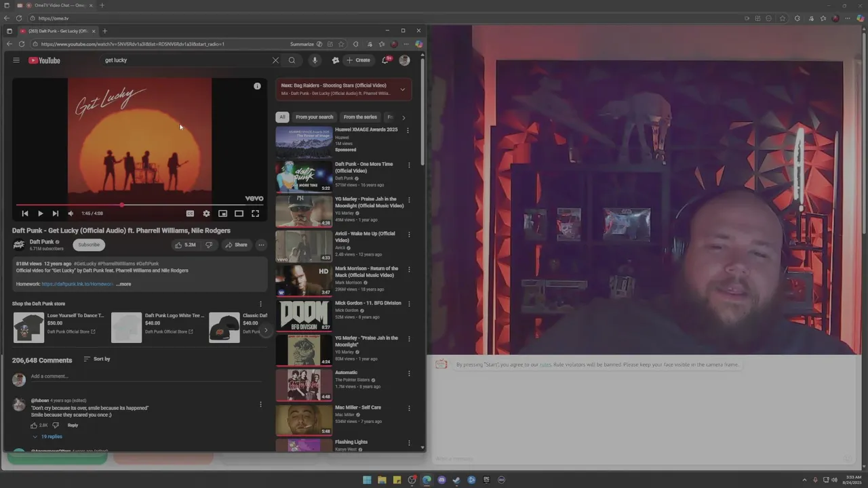Open Lose Yourself To Dance tee thumbnail

pyautogui.click(x=28, y=327)
